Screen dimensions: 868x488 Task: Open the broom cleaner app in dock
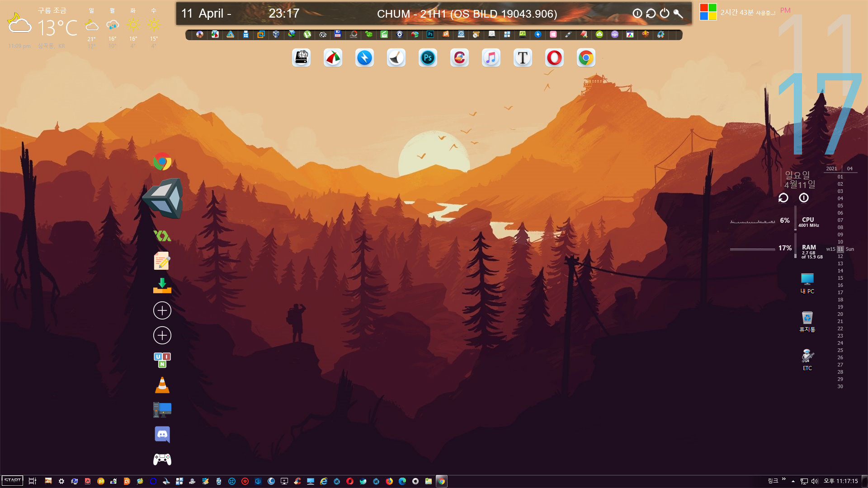click(396, 58)
